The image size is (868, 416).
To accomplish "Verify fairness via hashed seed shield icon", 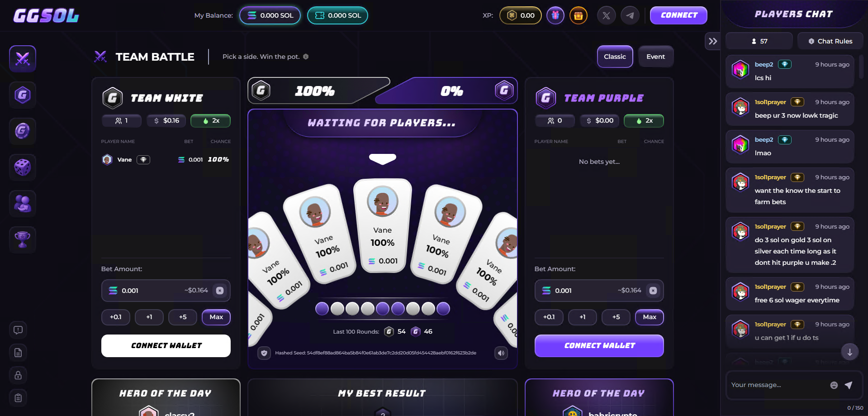I will [x=264, y=353].
